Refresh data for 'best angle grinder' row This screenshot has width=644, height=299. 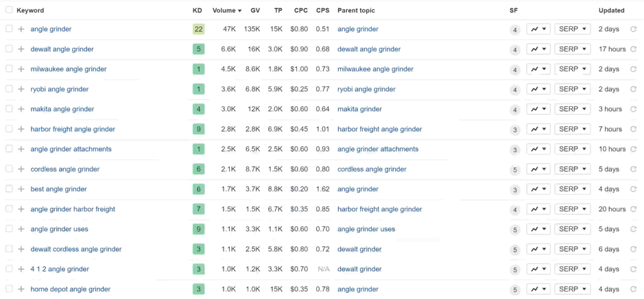tap(633, 189)
